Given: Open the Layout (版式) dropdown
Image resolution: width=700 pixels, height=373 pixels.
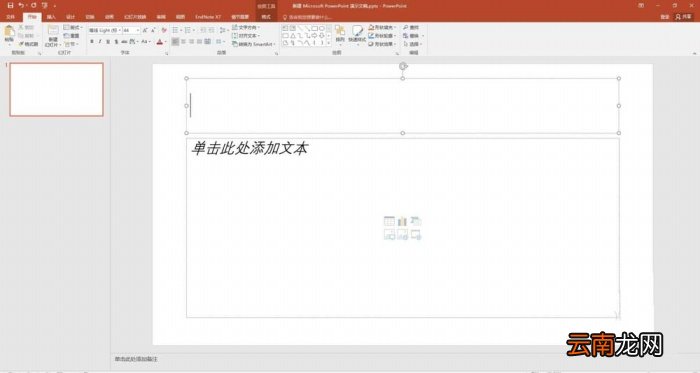Looking at the screenshot, I should point(73,28).
